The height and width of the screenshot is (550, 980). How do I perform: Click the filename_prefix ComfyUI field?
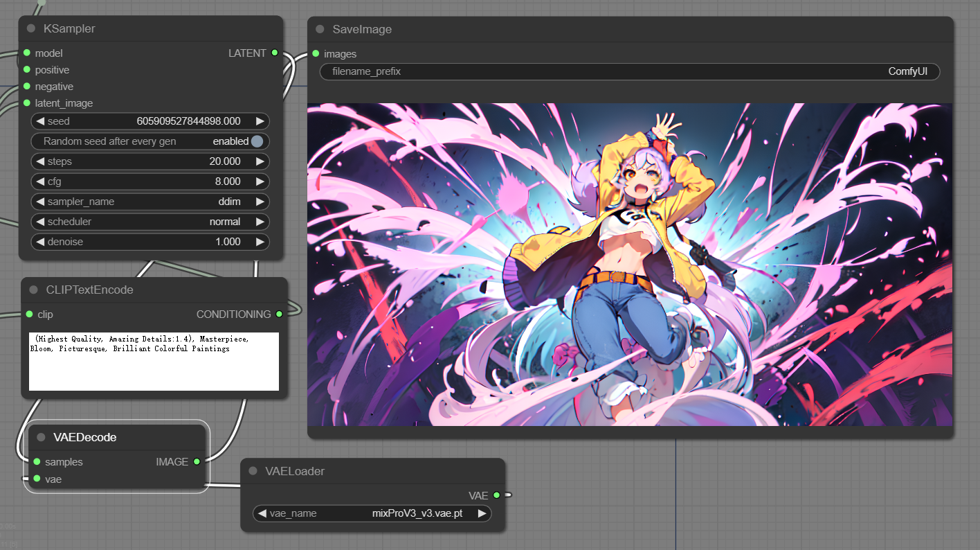(630, 71)
